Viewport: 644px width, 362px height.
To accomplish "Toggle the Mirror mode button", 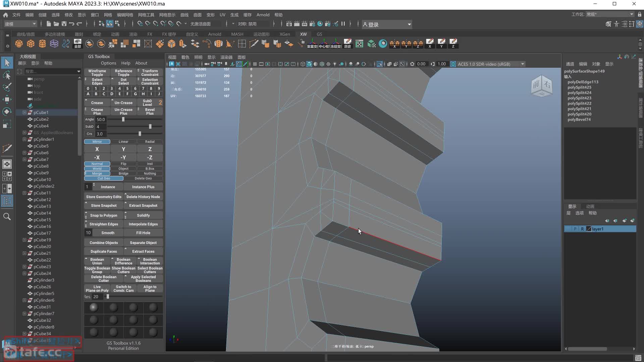I will coord(97,141).
